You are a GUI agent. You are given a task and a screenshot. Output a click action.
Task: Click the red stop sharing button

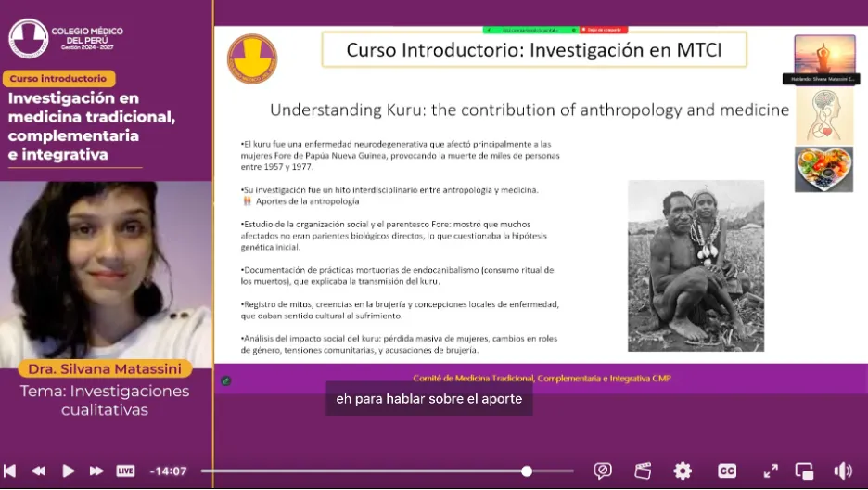(602, 30)
